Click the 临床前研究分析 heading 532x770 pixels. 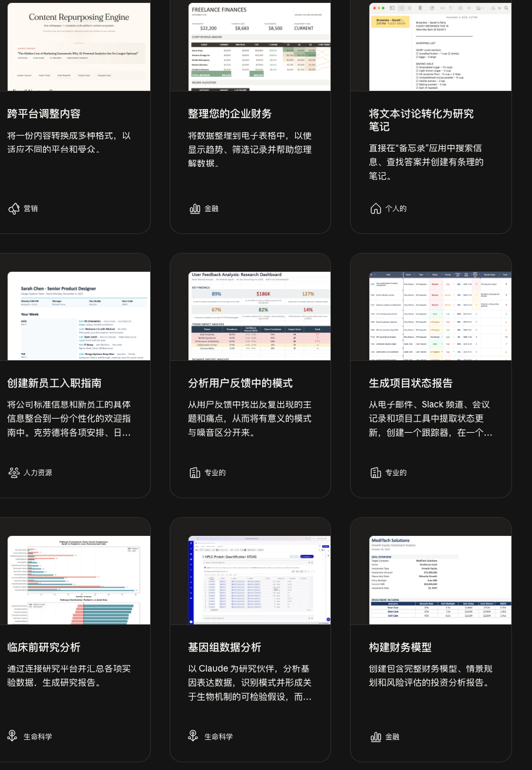[44, 647]
